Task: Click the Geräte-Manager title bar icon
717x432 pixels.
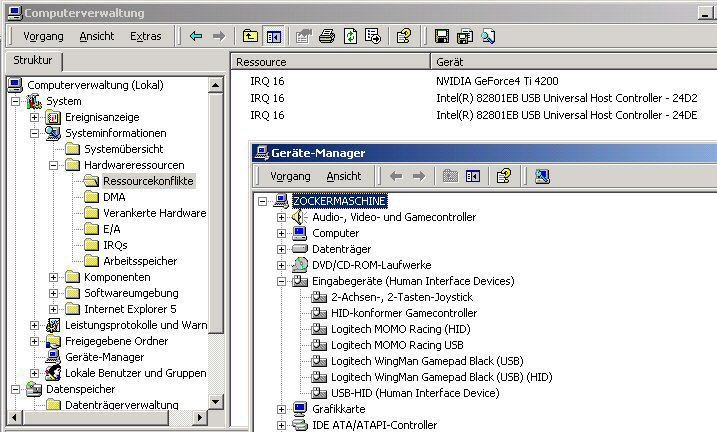Action: tap(262, 153)
